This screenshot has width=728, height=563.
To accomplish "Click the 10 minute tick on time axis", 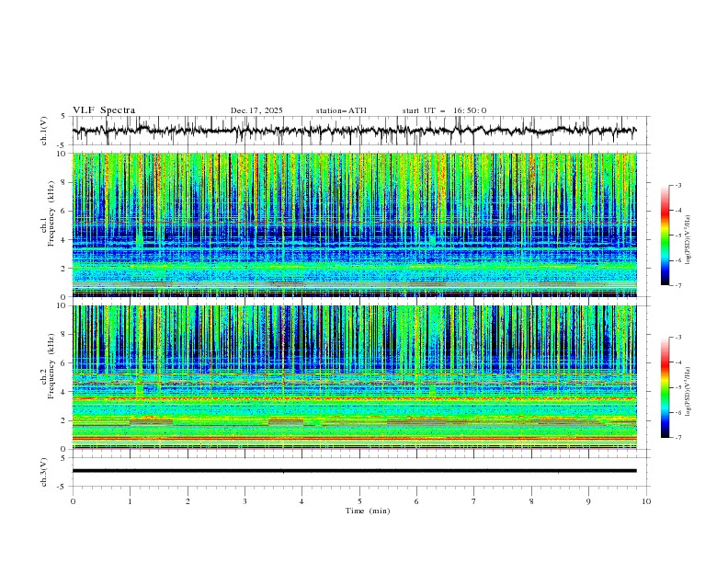I will click(646, 500).
